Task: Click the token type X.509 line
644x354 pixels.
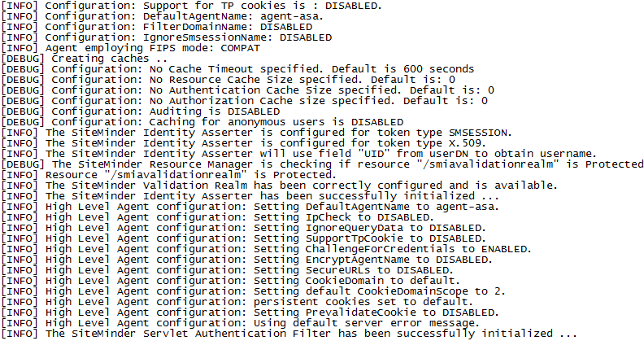Action: (244, 143)
